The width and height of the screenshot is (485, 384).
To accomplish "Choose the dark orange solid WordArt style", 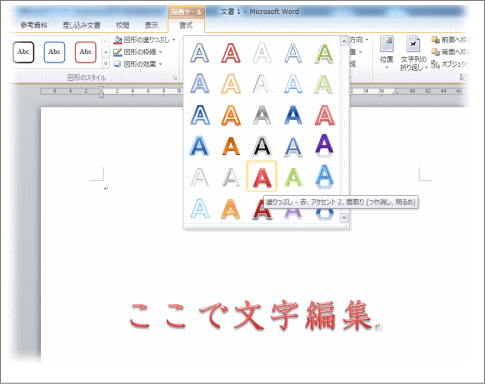I will point(231,146).
